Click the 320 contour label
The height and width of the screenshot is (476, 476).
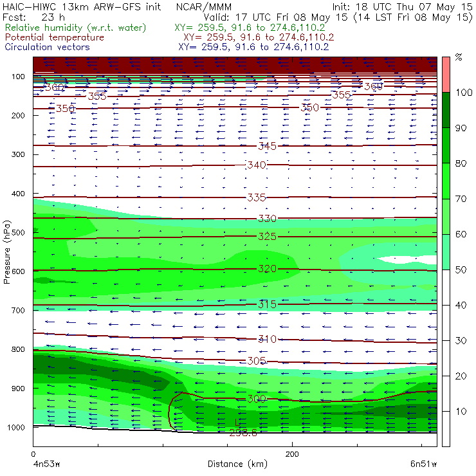click(x=267, y=269)
